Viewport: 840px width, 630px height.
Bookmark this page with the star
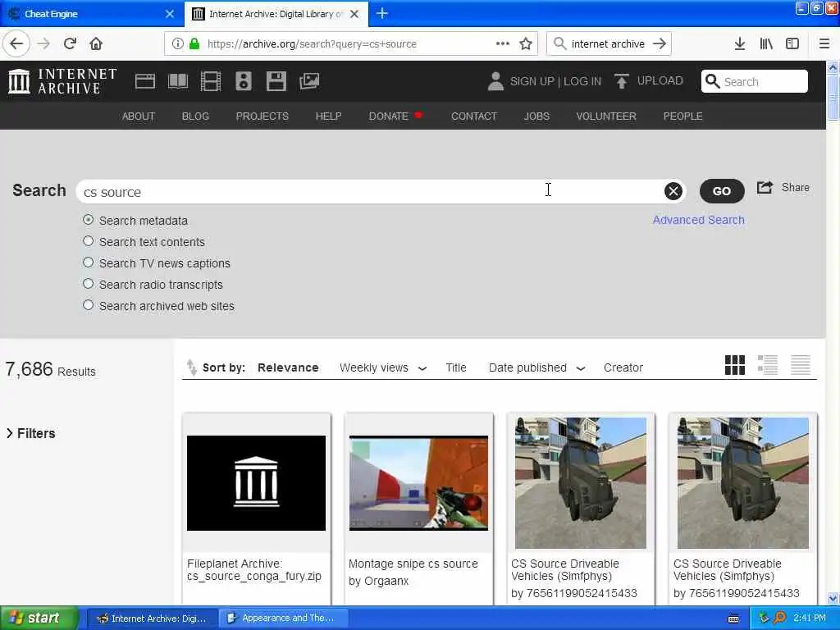coord(526,44)
